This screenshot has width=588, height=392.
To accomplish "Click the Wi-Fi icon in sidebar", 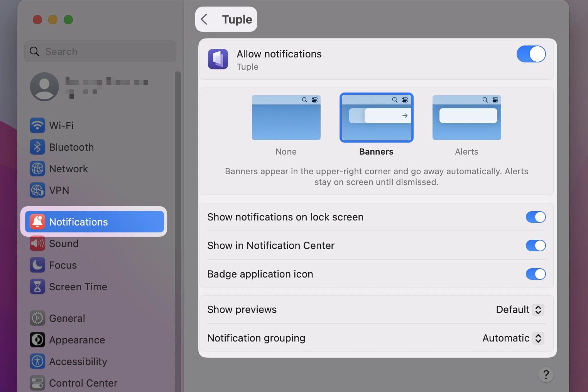I will tap(37, 125).
